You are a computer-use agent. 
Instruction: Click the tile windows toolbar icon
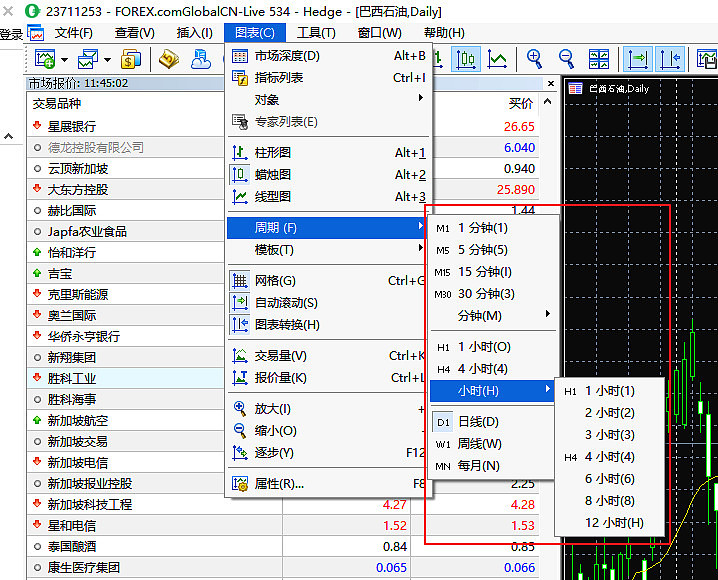pyautogui.click(x=598, y=59)
